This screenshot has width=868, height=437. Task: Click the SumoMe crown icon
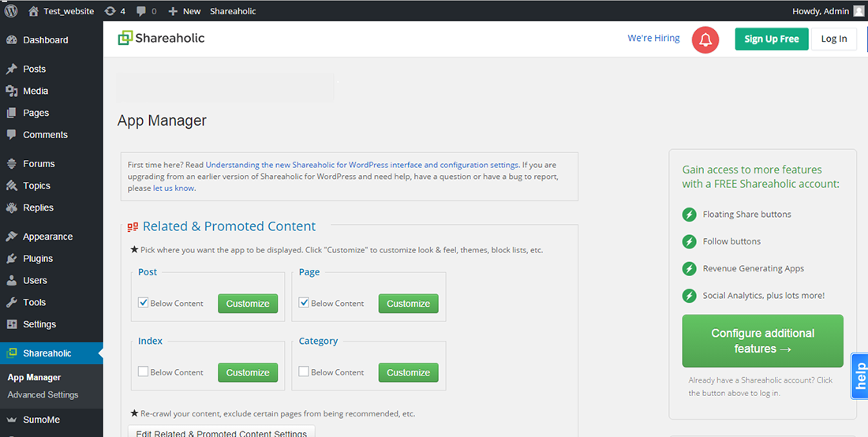pos(11,420)
